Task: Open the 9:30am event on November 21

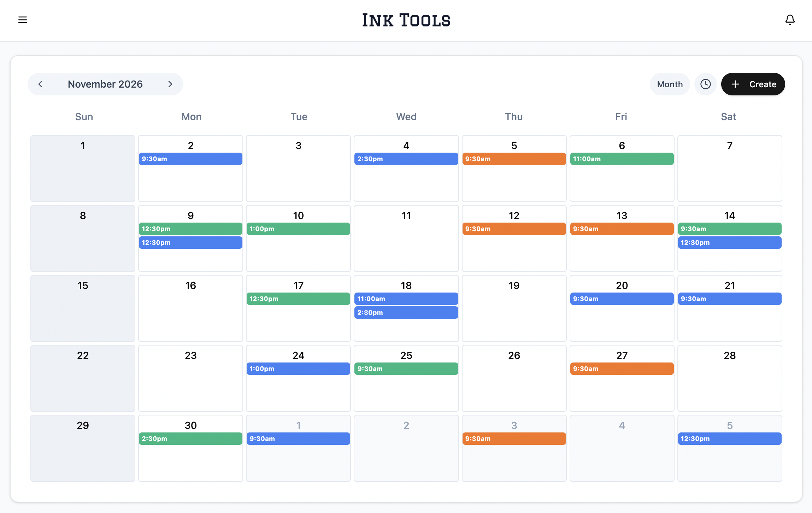Action: [x=730, y=299]
